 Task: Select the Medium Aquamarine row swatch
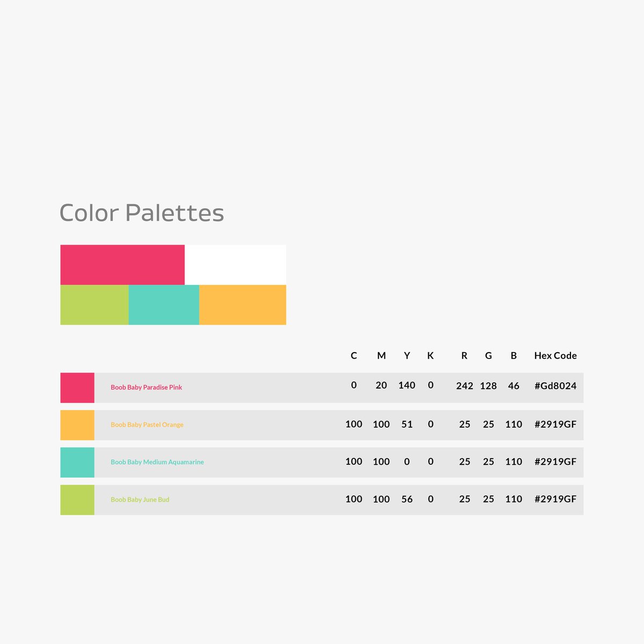click(77, 462)
